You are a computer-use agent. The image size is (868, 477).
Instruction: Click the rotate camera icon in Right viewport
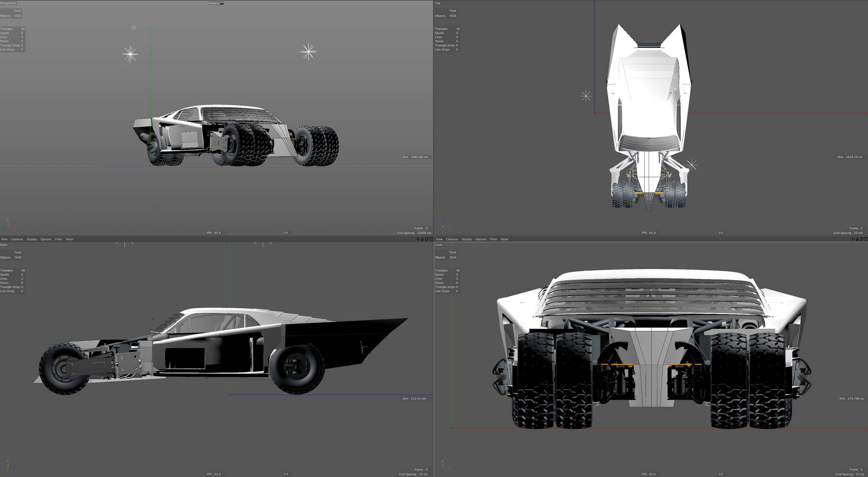(x=427, y=239)
